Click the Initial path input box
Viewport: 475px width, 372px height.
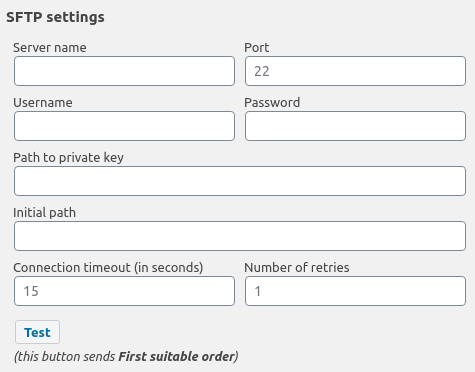pyautogui.click(x=240, y=236)
